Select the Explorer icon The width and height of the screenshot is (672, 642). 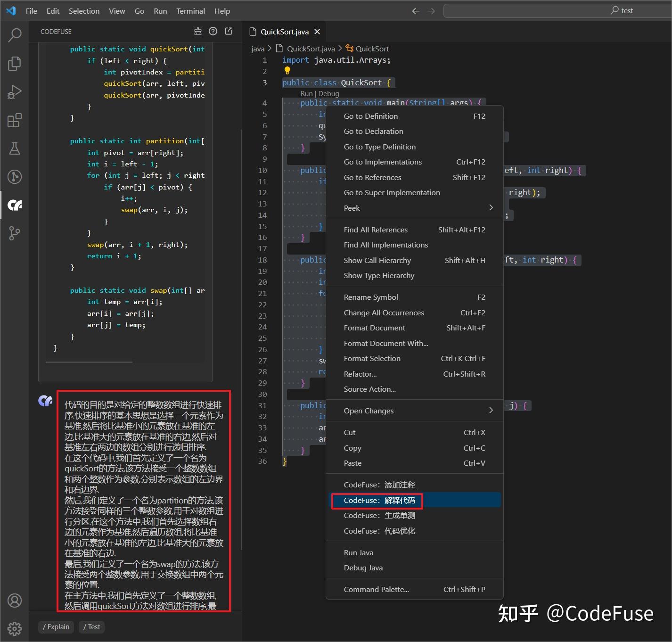pyautogui.click(x=15, y=63)
